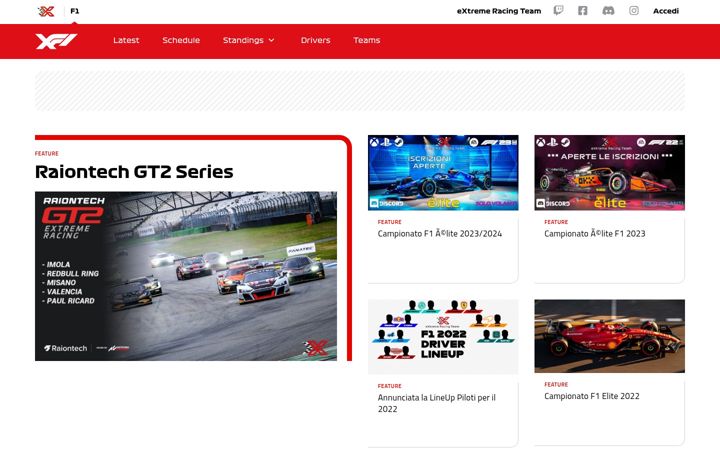
Task: Click the eXtreme Racing Team link
Action: pyautogui.click(x=499, y=11)
